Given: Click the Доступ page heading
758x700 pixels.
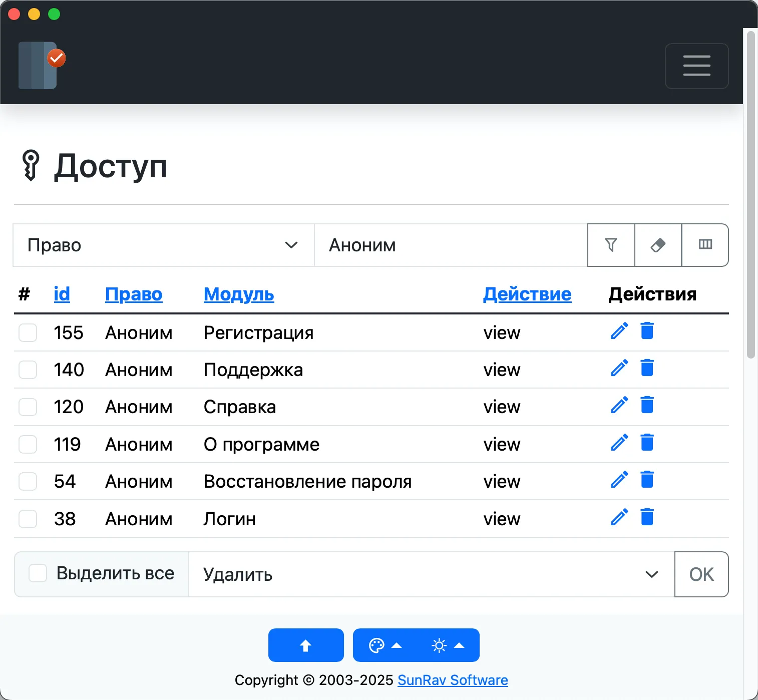Looking at the screenshot, I should 111,166.
